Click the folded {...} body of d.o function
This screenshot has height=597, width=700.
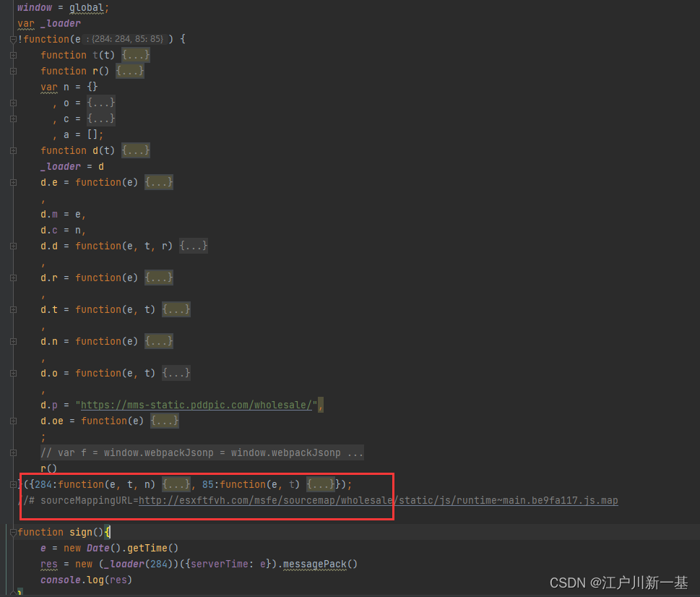click(176, 373)
